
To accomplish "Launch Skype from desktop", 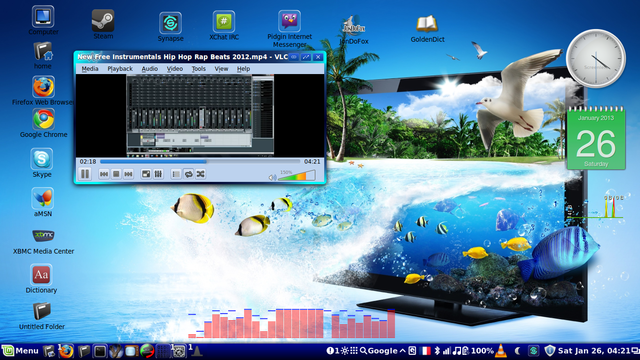I will pos(42,163).
